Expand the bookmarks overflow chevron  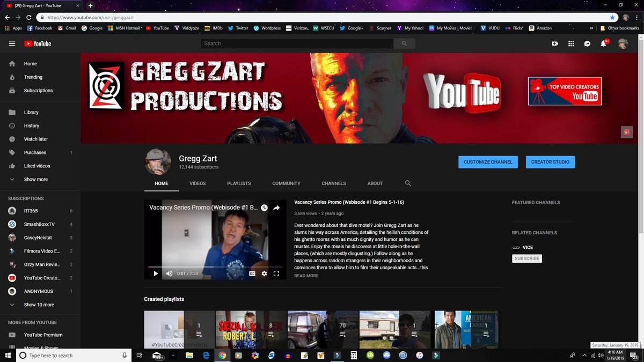coord(592,28)
